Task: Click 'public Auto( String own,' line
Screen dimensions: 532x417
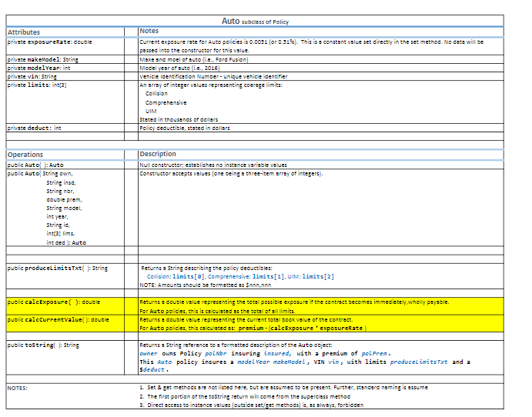Action: pos(40,173)
